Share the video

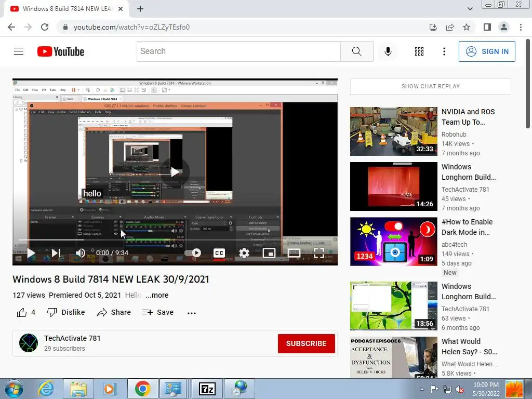(114, 312)
